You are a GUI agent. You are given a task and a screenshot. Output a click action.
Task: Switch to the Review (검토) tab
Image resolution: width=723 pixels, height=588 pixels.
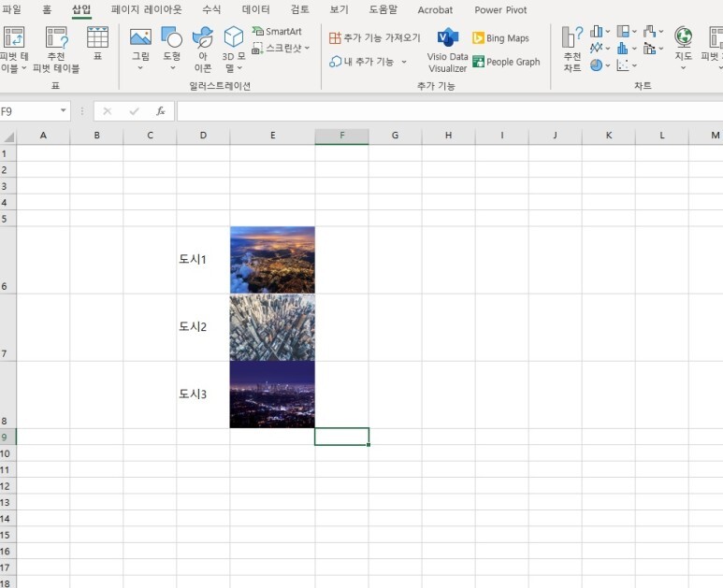[300, 9]
